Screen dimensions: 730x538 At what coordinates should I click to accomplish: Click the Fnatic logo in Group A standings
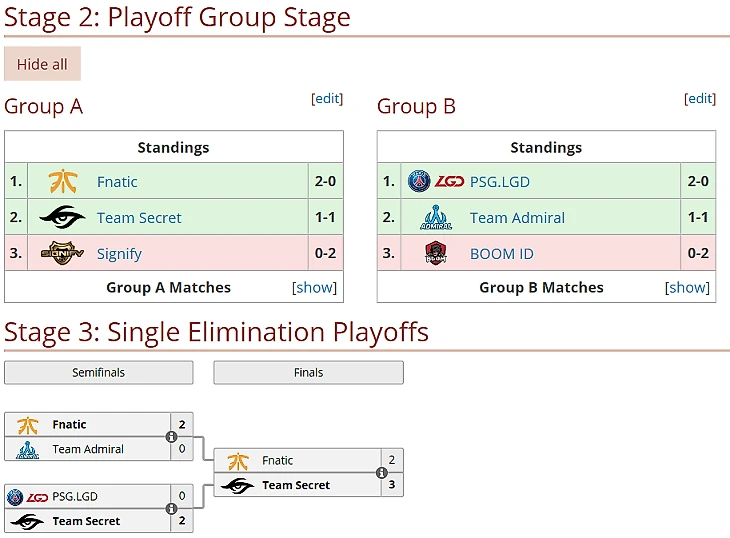(63, 182)
